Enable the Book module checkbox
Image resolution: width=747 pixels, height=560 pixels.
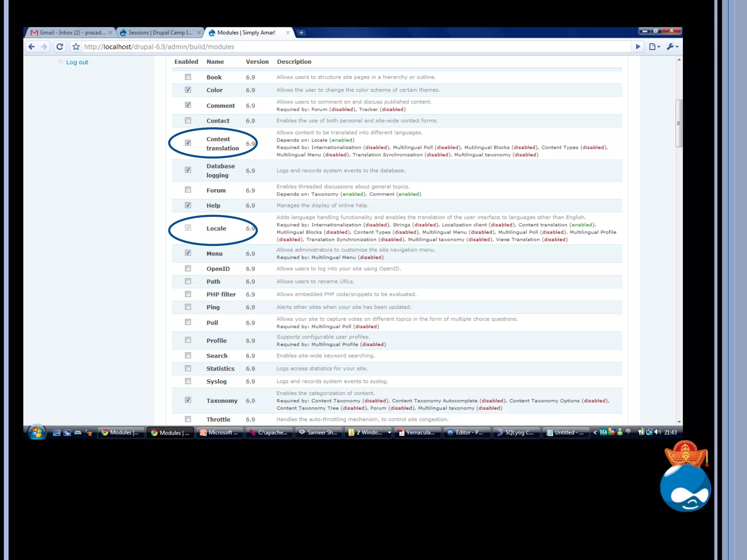coord(188,77)
